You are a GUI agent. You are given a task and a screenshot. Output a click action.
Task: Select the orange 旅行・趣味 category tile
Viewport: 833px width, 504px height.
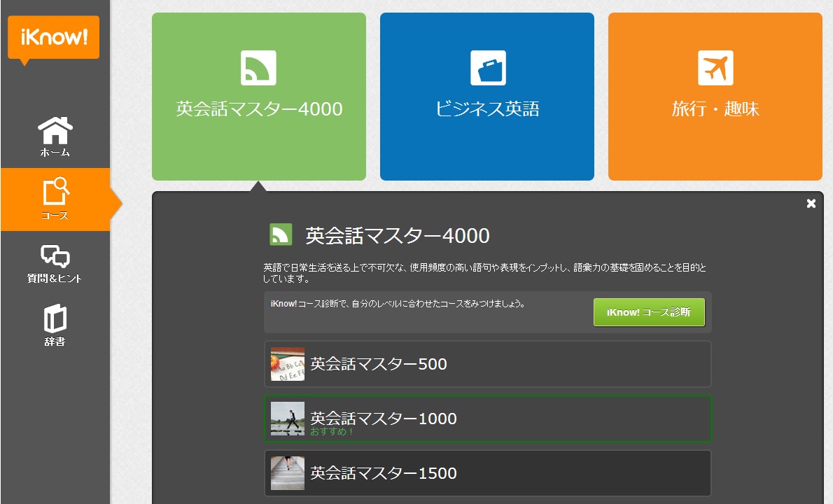[x=715, y=97]
